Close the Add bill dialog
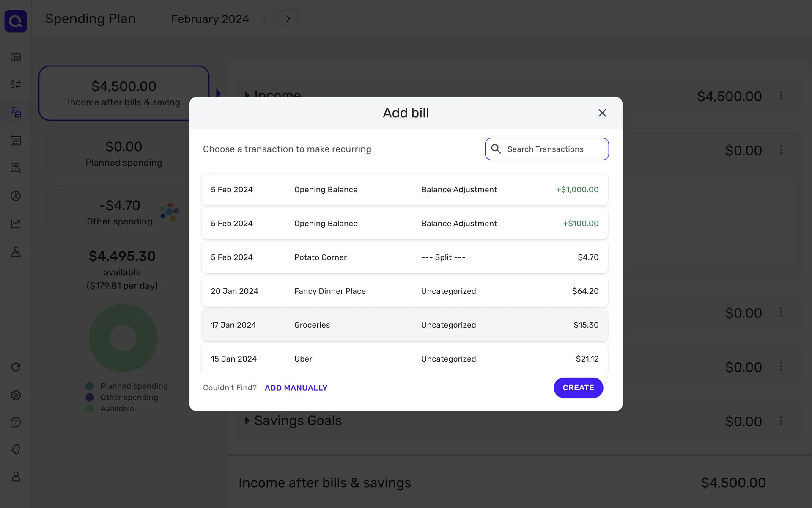 [x=602, y=113]
